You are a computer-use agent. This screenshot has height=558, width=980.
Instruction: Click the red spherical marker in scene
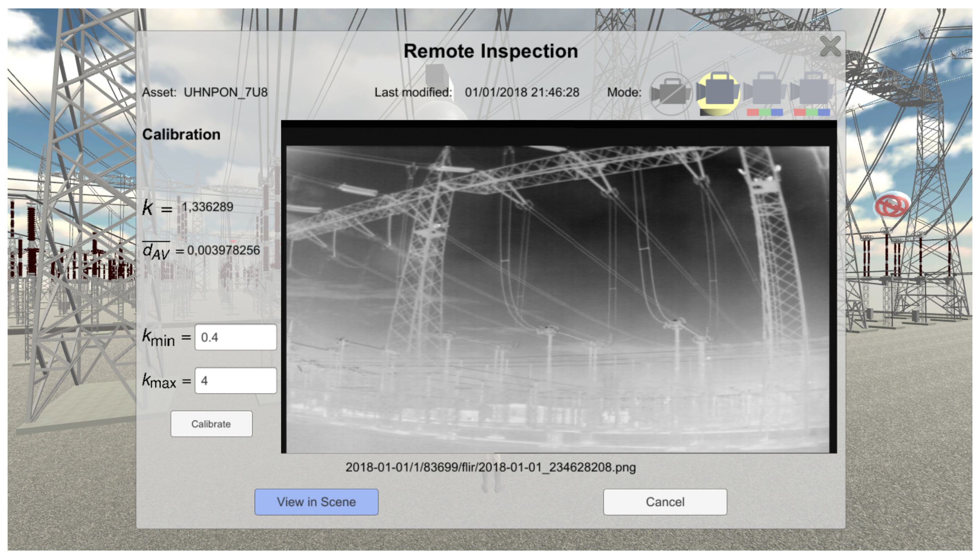pos(892,205)
